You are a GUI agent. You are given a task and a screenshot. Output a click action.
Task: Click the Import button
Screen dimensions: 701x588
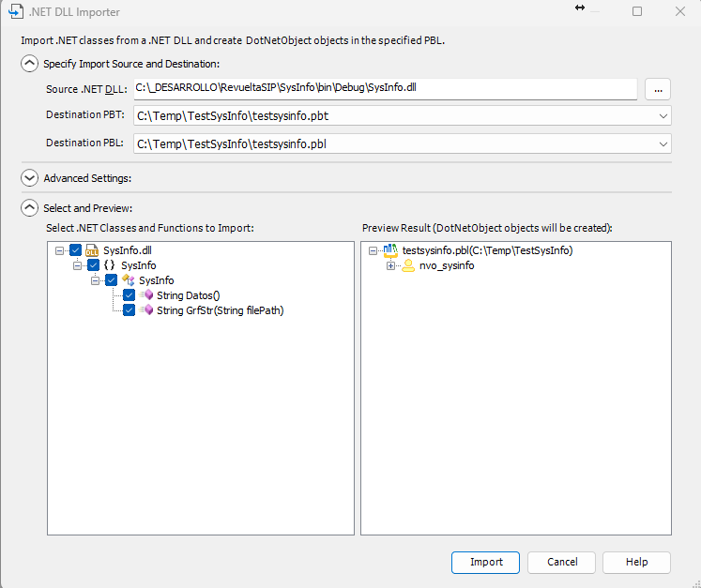tap(485, 562)
